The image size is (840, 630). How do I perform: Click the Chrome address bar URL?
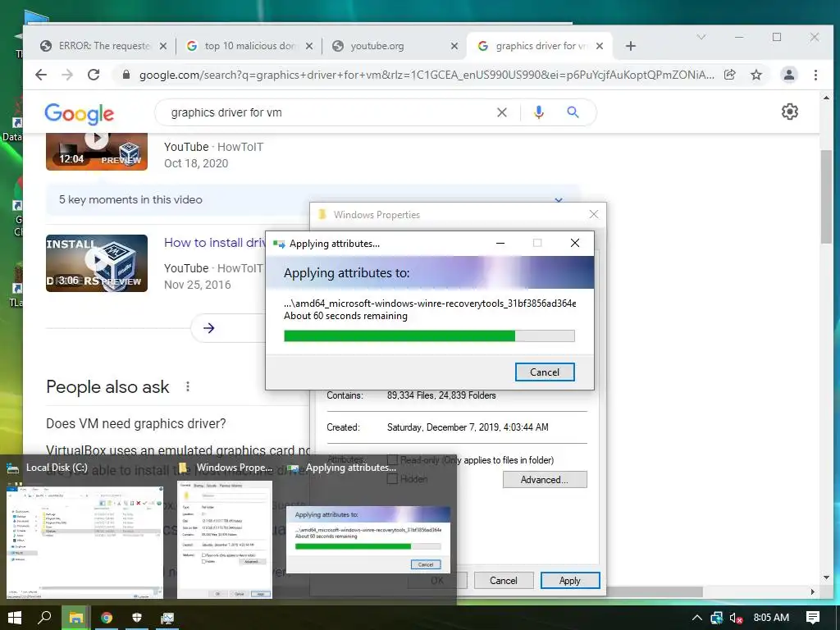coord(427,75)
